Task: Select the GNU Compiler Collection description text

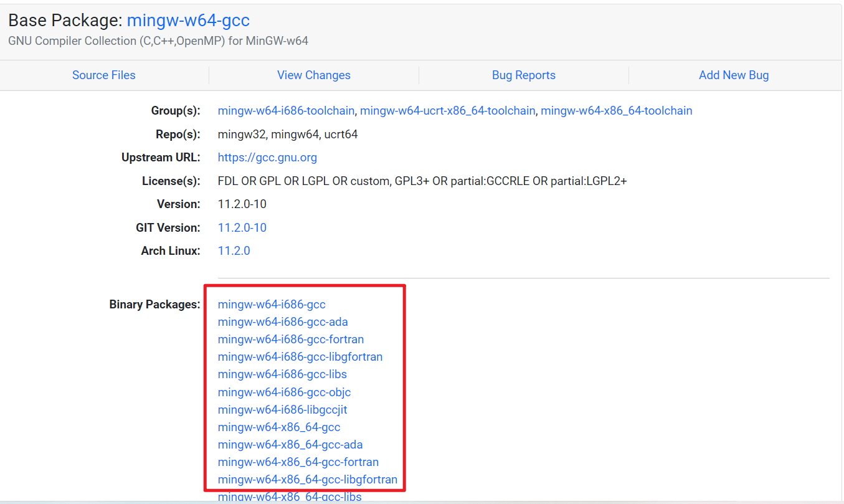Action: pos(158,41)
